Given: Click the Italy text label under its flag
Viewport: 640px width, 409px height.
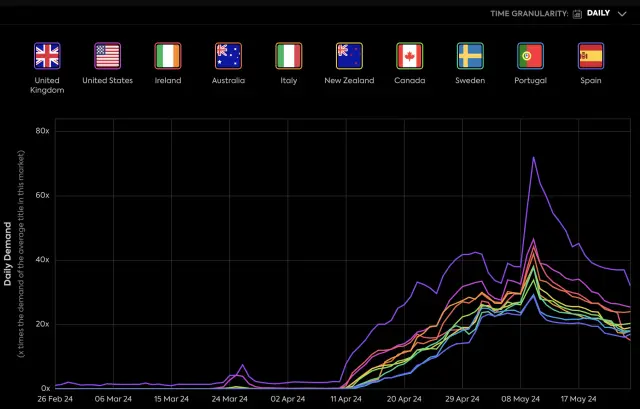Looking at the screenshot, I should (x=289, y=81).
